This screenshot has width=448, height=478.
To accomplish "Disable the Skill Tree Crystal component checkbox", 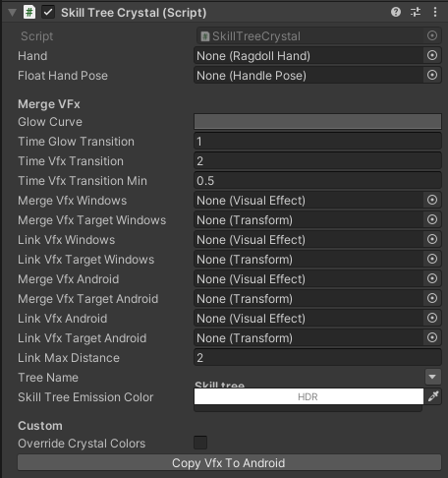I will point(48,13).
